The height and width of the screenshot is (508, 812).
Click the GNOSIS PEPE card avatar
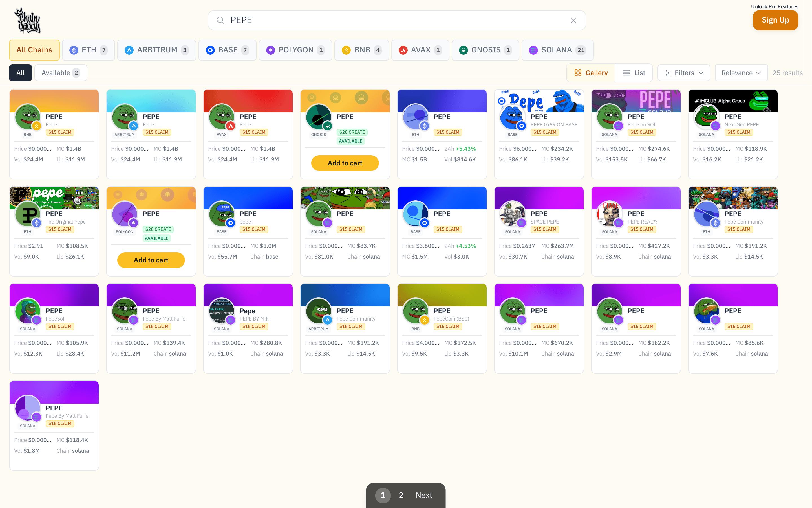[x=318, y=117]
